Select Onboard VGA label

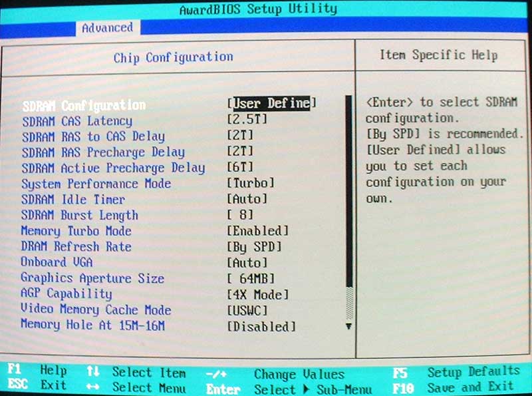57,262
